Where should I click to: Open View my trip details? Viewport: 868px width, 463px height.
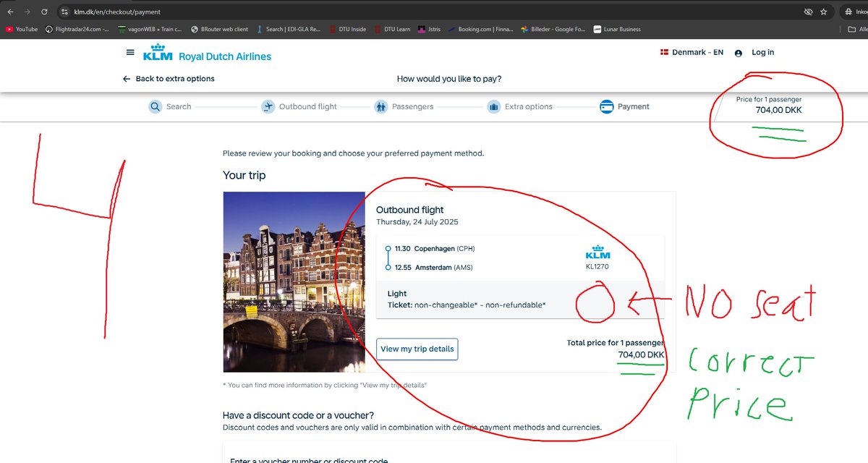pos(417,349)
